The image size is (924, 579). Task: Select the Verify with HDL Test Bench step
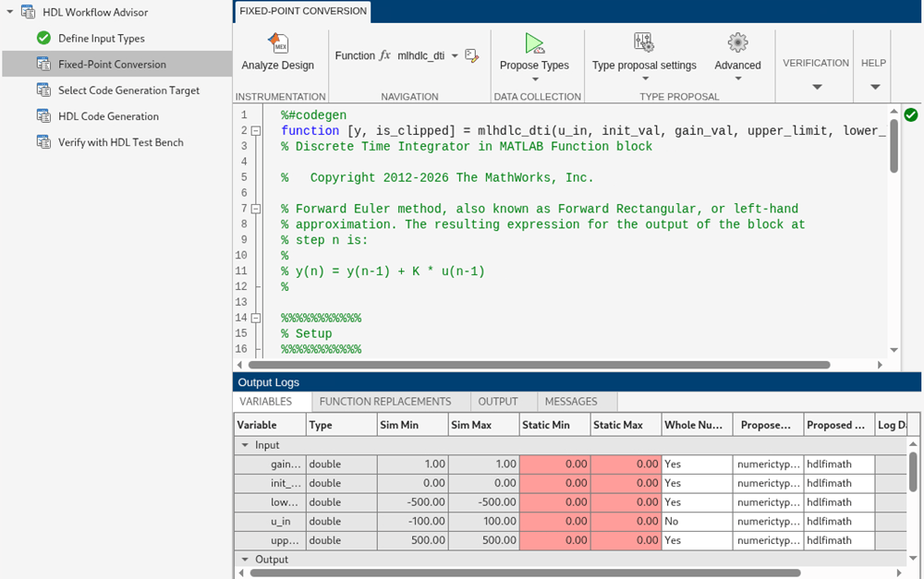[x=121, y=142]
